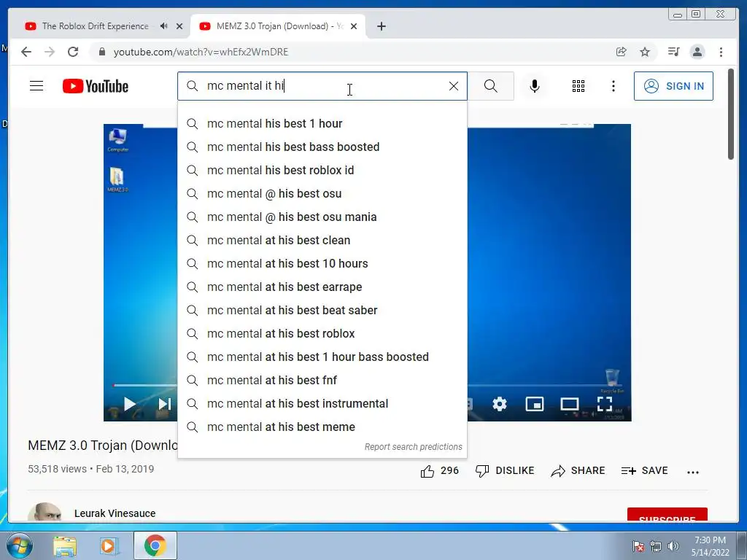This screenshot has height=560, width=747.
Task: Click Report search predictions link
Action: (x=413, y=447)
